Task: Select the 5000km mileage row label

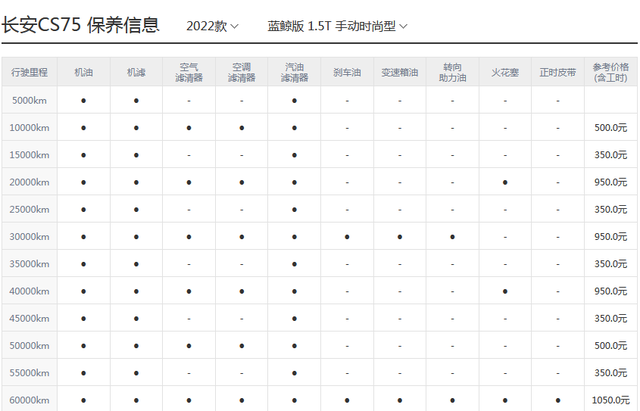Action: tap(29, 100)
